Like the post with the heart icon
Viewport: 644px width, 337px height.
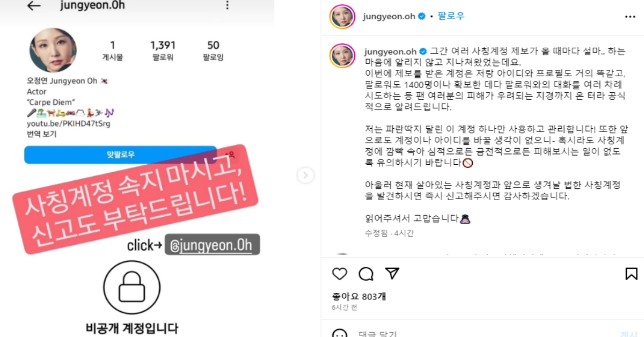[340, 274]
